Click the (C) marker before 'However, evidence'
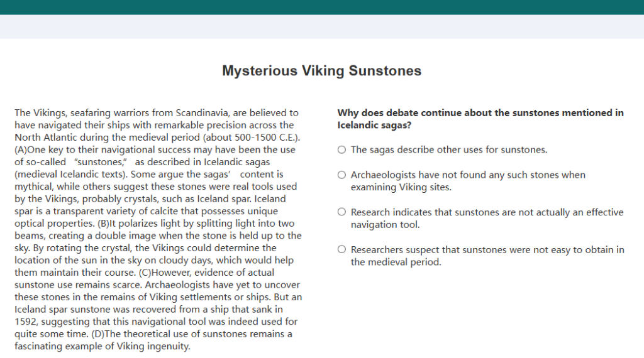 145,273
